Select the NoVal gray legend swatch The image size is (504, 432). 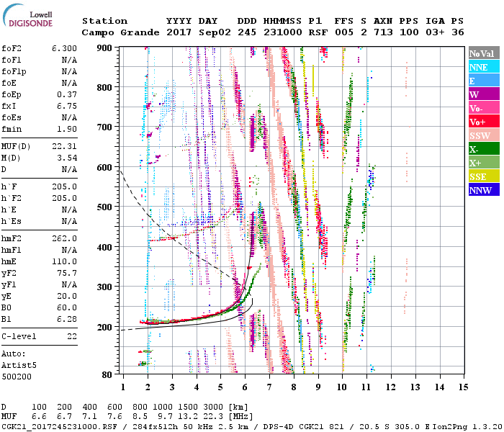tap(484, 53)
